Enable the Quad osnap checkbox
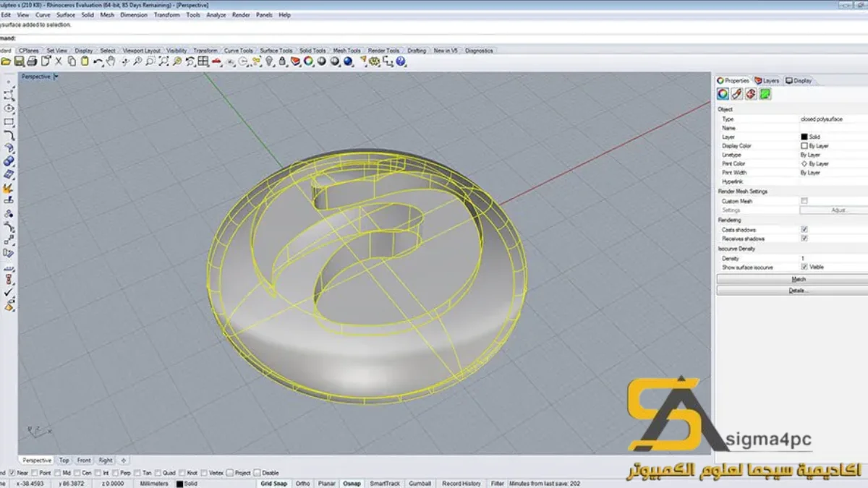Viewport: 868px width, 488px height. pos(158,472)
